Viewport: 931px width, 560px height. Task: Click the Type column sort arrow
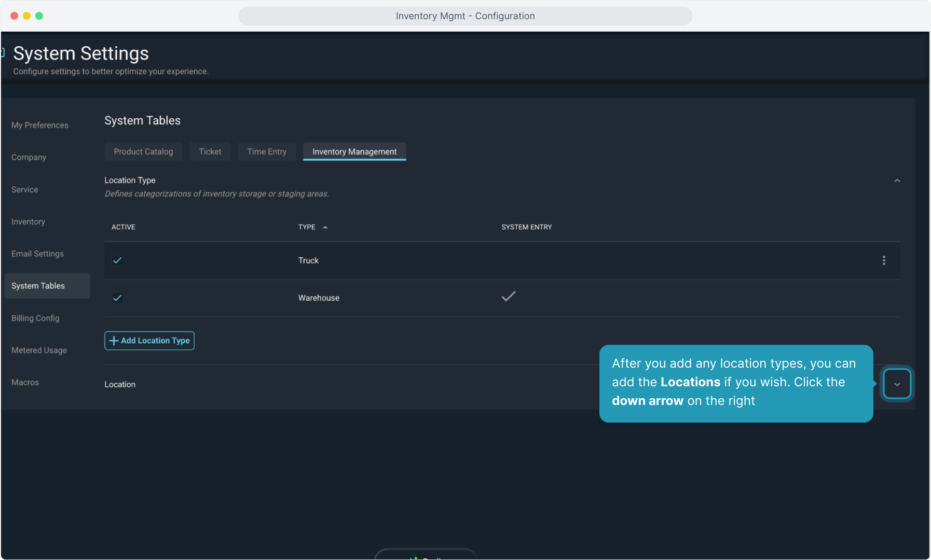pyautogui.click(x=325, y=227)
